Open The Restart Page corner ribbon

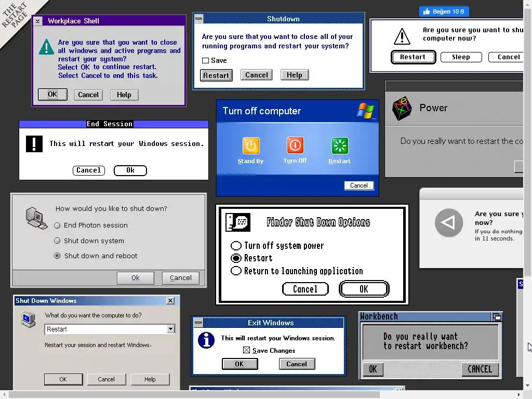click(15, 15)
